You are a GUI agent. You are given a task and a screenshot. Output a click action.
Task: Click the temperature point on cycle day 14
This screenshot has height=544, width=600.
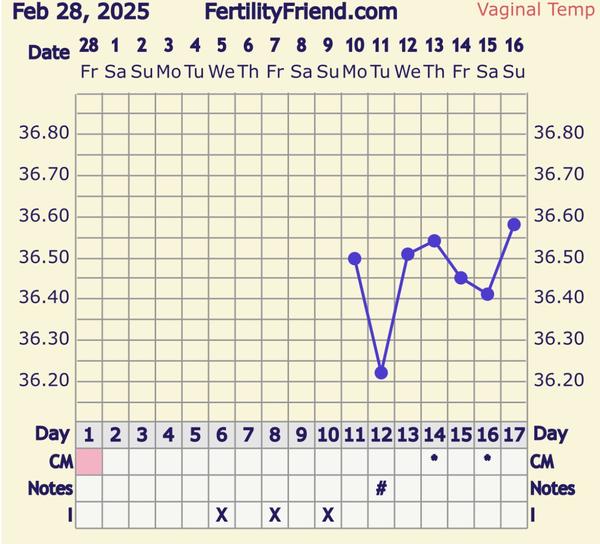tap(434, 240)
